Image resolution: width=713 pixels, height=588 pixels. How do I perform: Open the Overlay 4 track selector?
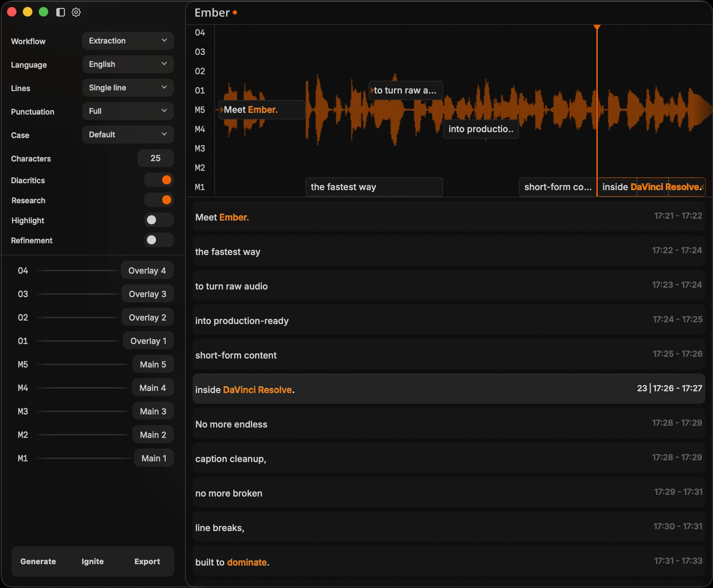pos(147,270)
